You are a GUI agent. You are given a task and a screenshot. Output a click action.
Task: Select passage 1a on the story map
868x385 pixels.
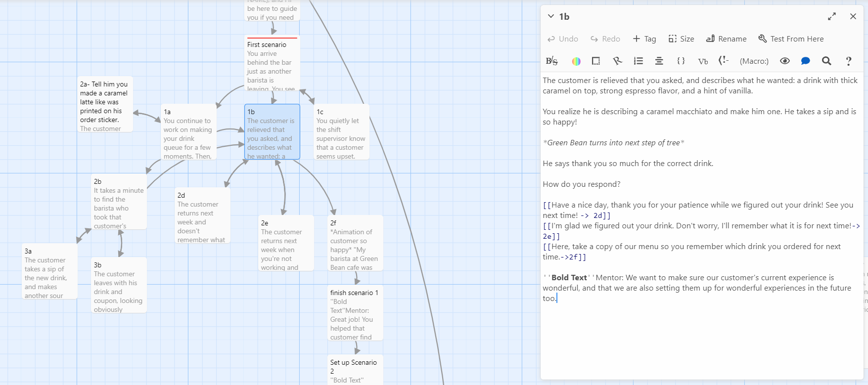point(188,132)
